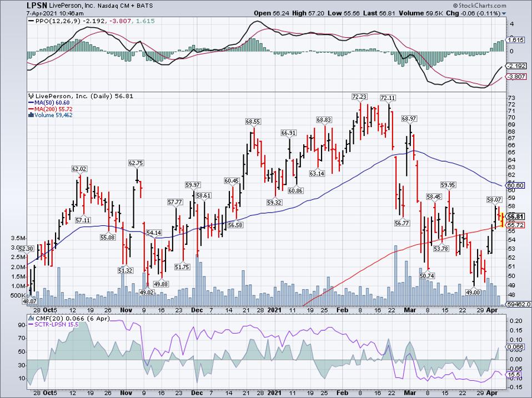
Task: Click the 56.58 low price label
Action: [235, 225]
